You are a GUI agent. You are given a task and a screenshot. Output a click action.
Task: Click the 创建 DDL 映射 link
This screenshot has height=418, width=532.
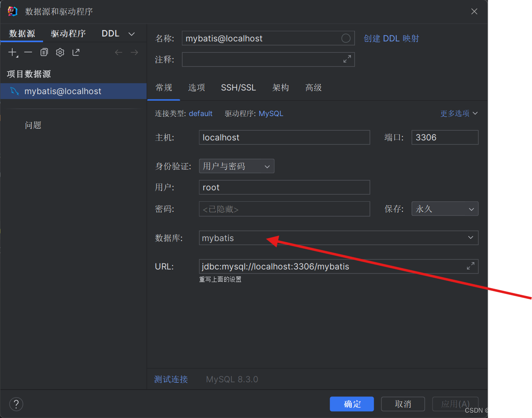(391, 38)
